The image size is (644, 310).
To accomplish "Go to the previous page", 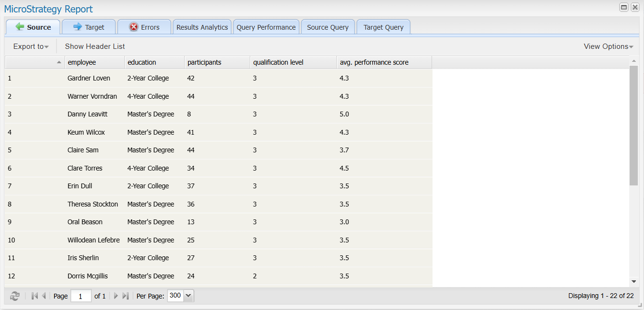I will [44, 296].
